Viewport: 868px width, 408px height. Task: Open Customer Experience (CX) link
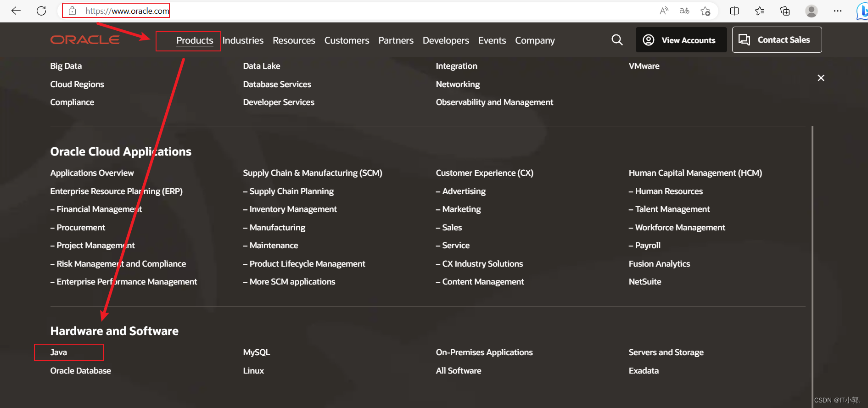click(485, 173)
